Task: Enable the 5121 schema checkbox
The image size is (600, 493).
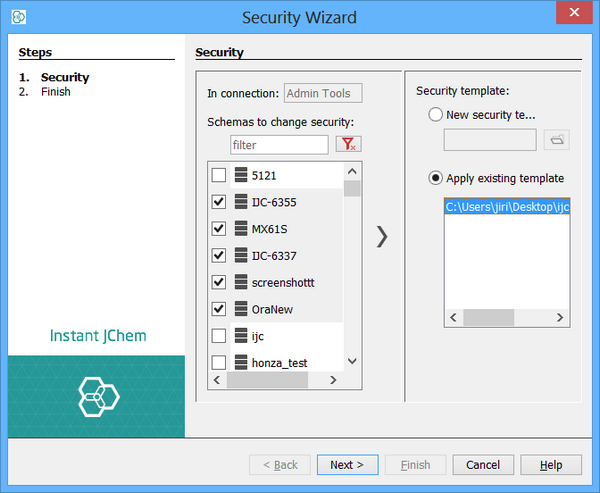Action: tap(219, 176)
